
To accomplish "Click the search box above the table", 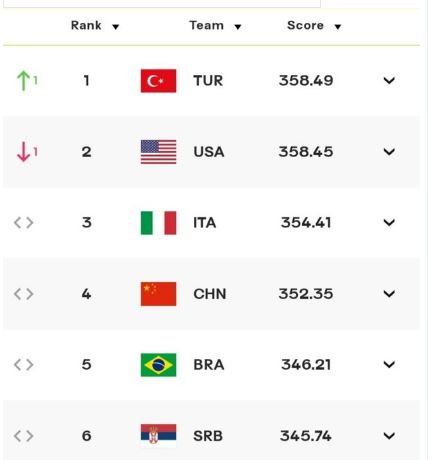I will coord(162,4).
